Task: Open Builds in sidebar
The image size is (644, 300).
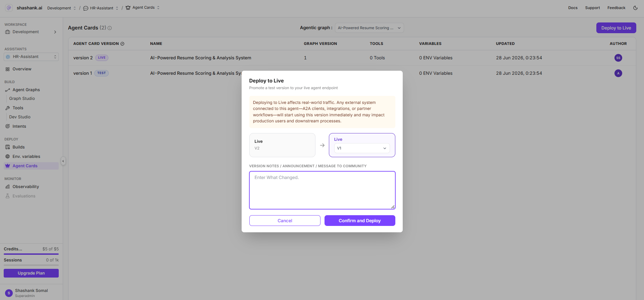Action: click(x=18, y=147)
